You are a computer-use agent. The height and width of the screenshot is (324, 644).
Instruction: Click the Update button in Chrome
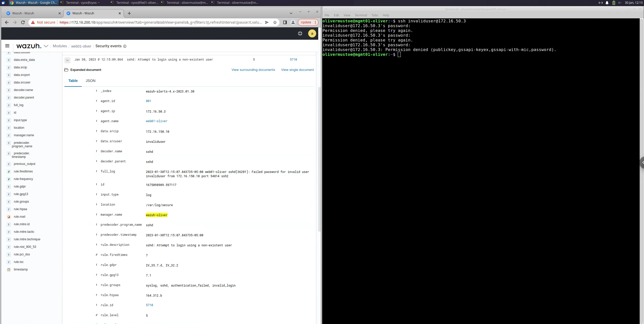pos(306,22)
